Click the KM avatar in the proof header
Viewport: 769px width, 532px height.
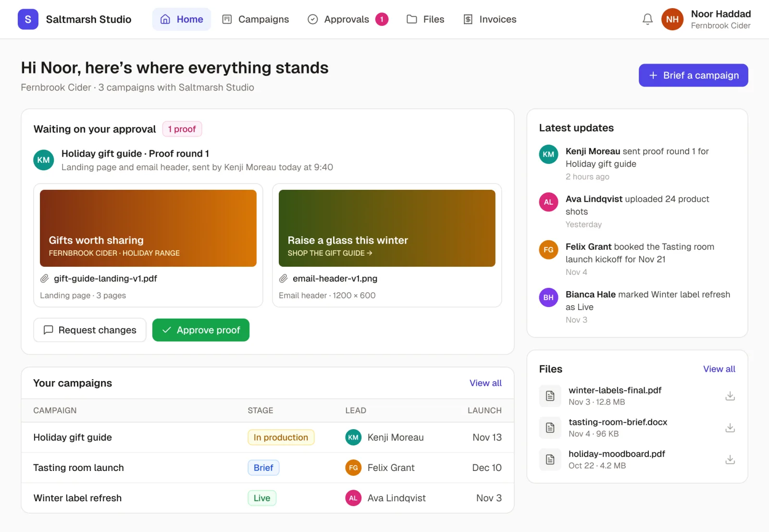[43, 160]
